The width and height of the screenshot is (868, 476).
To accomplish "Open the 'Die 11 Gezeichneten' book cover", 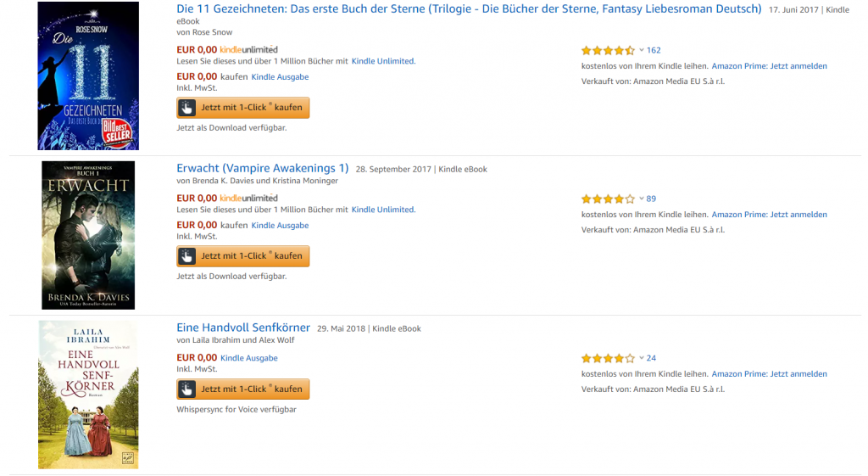I will pyautogui.click(x=88, y=76).
